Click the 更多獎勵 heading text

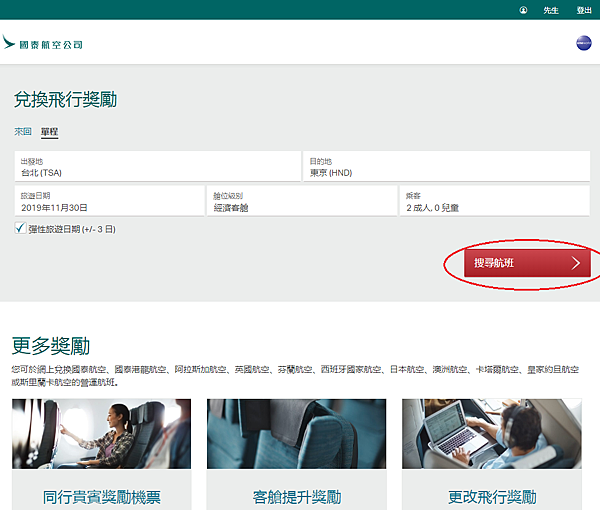(x=51, y=346)
